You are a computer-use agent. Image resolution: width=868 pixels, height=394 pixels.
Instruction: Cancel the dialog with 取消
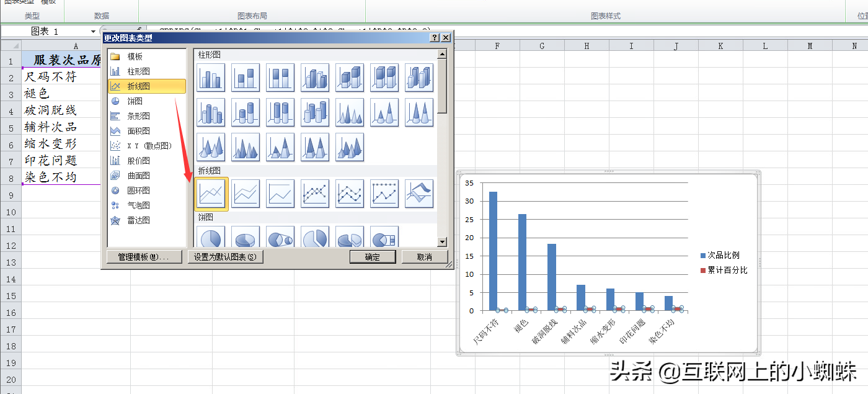pos(425,257)
